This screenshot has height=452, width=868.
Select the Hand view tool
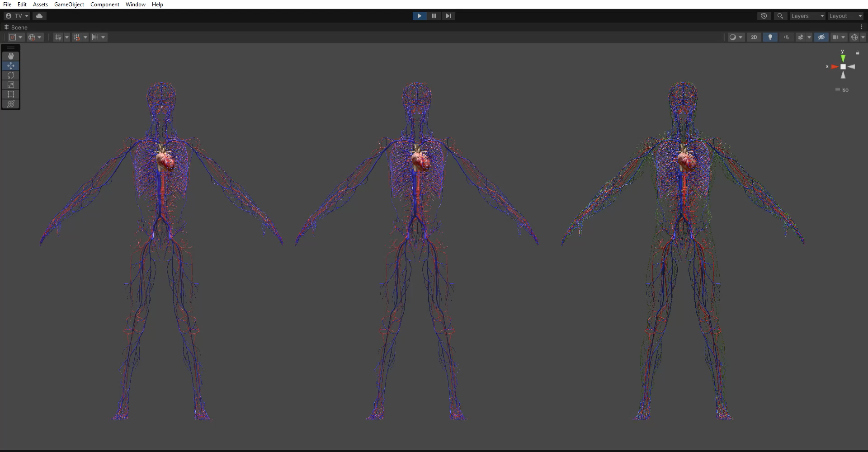tap(11, 56)
